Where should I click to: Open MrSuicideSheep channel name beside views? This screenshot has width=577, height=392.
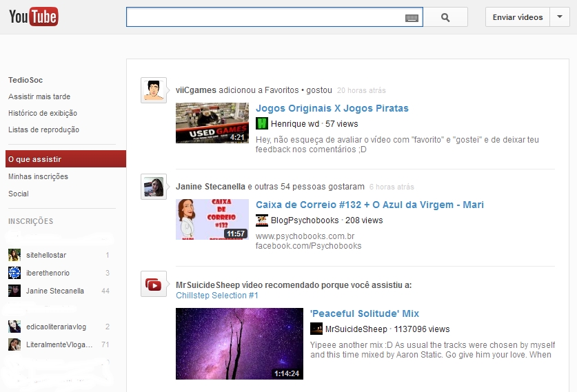(x=356, y=329)
